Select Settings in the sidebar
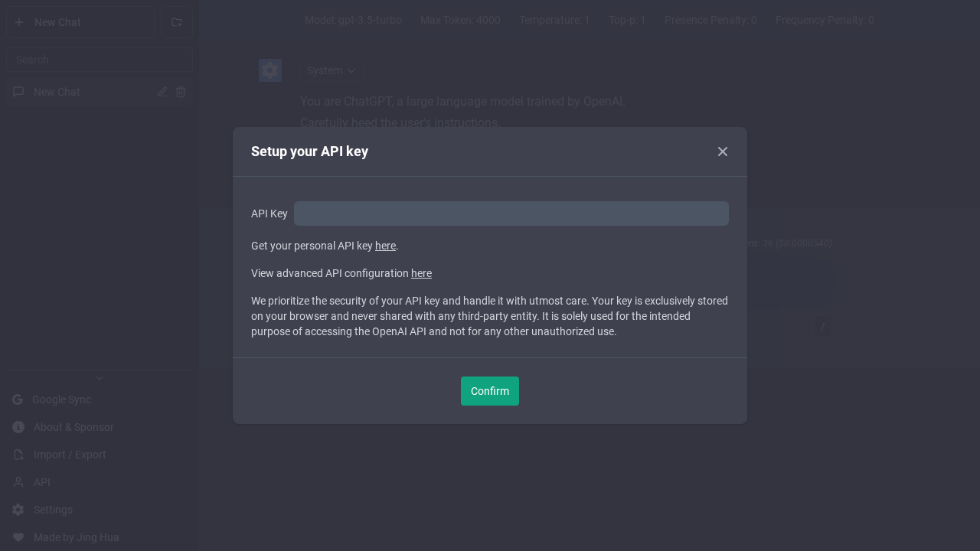 53,510
